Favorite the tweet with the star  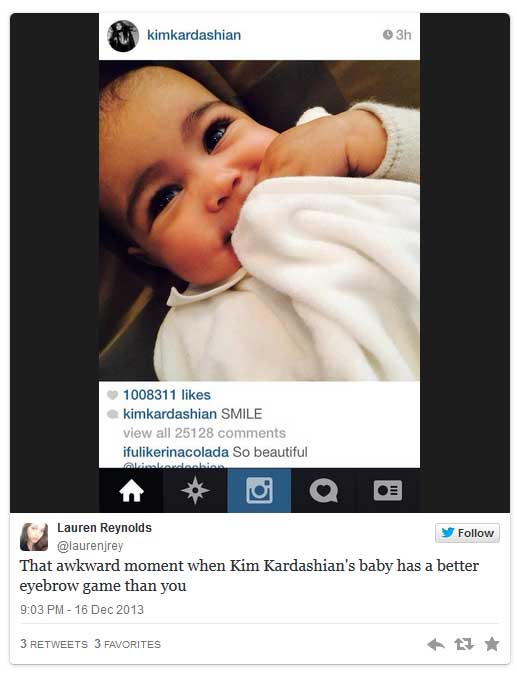point(492,644)
